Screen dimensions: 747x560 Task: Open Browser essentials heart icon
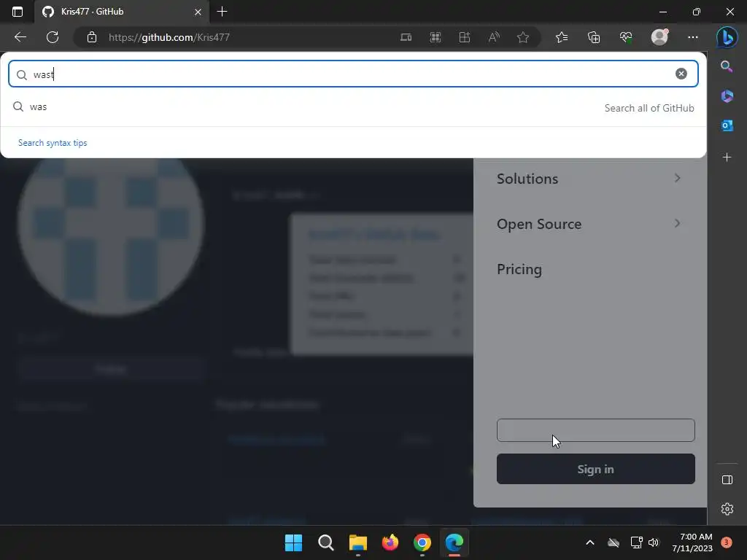pos(626,37)
